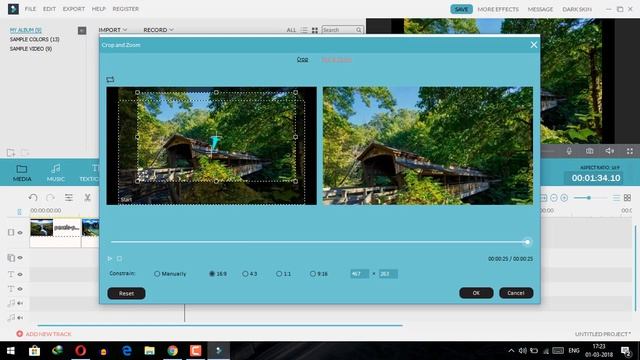Click the Reset button
The image size is (640, 360).
(x=126, y=293)
